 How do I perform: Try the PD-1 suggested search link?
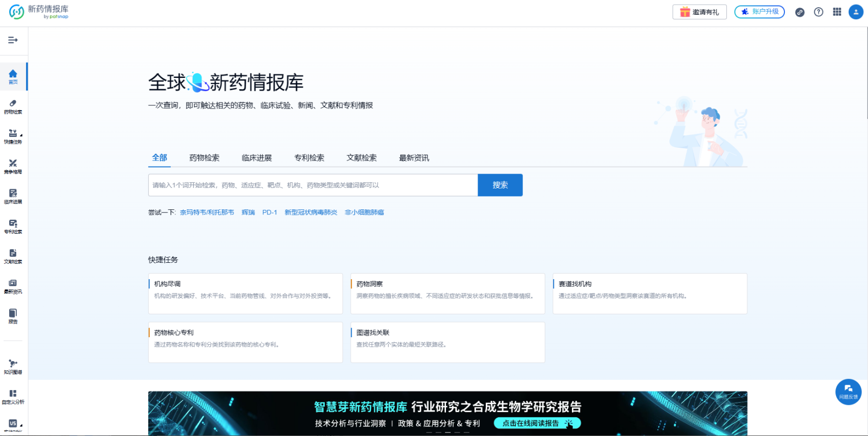point(270,212)
